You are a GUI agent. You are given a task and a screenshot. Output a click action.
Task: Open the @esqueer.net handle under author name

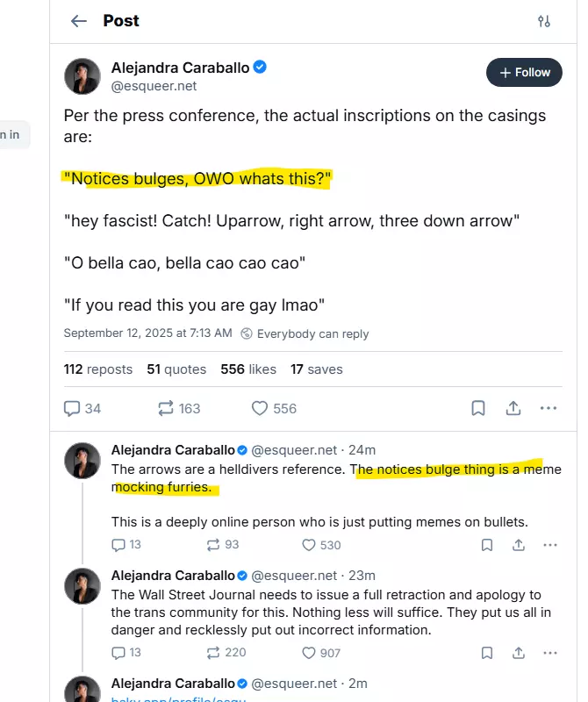point(154,86)
